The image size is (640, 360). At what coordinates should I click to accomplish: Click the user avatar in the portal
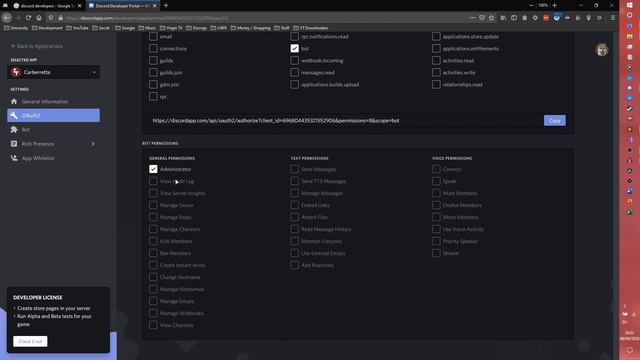coord(602,49)
